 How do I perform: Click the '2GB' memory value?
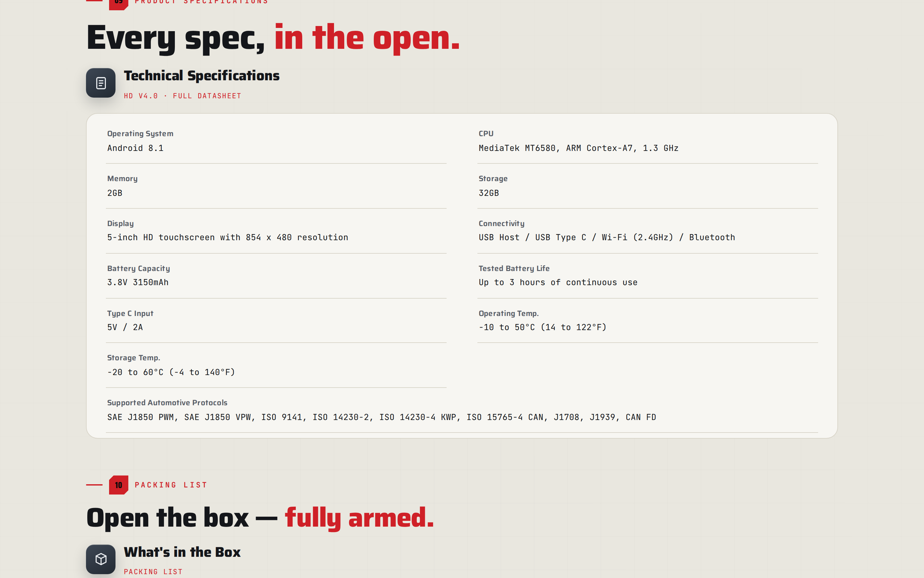click(x=115, y=193)
